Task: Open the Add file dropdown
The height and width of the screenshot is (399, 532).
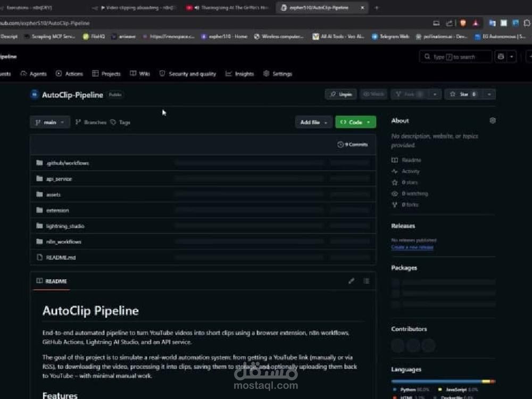Action: (313, 122)
